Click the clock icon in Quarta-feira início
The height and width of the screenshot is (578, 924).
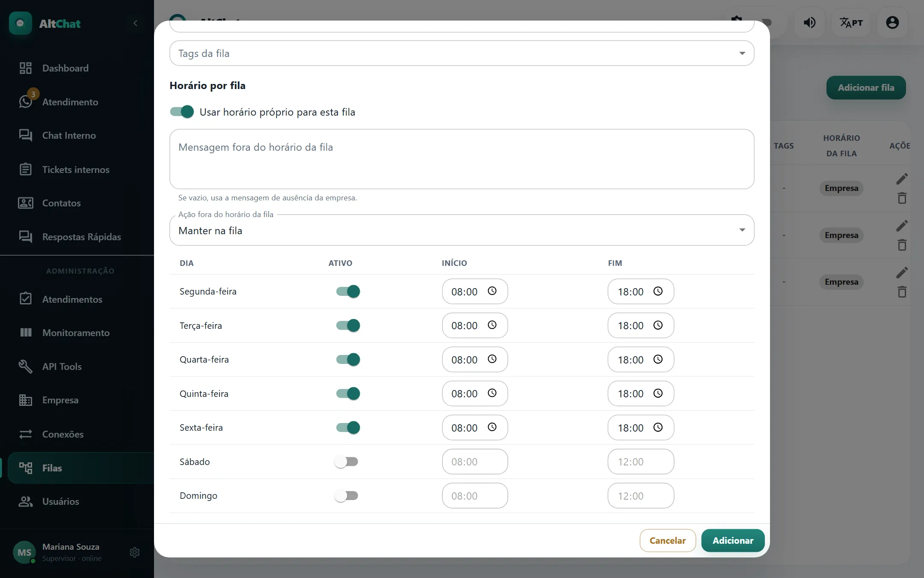pyautogui.click(x=492, y=359)
